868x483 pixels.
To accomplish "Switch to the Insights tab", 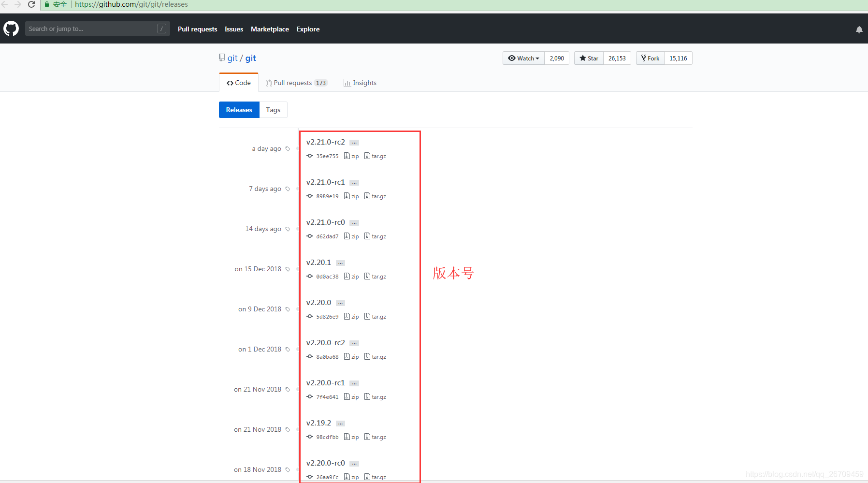I will [x=360, y=83].
